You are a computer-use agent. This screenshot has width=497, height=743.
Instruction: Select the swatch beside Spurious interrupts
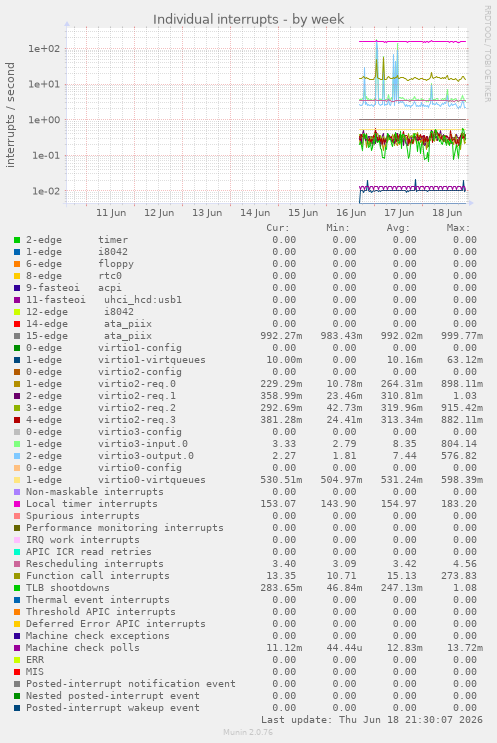17,516
